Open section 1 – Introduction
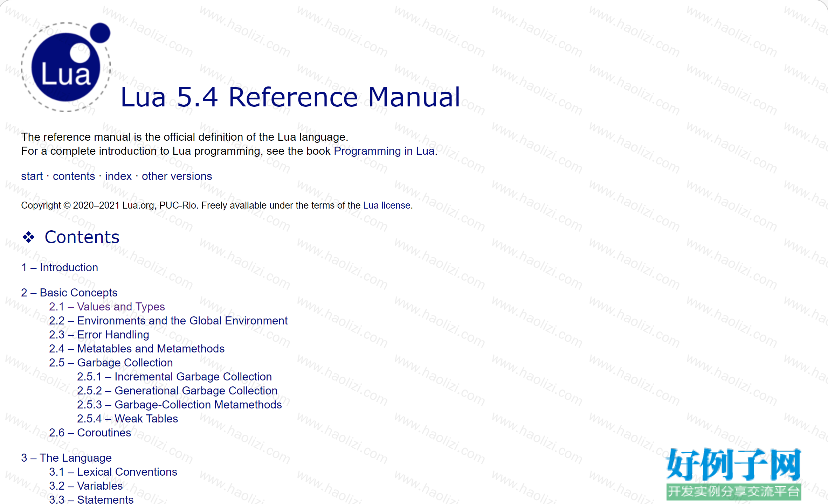Image resolution: width=828 pixels, height=504 pixels. (60, 267)
